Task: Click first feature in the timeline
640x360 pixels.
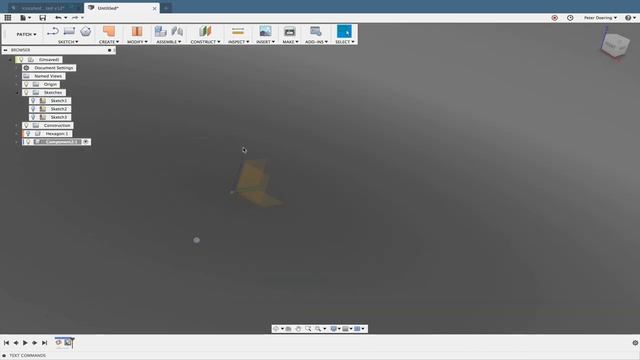Action: [x=58, y=342]
